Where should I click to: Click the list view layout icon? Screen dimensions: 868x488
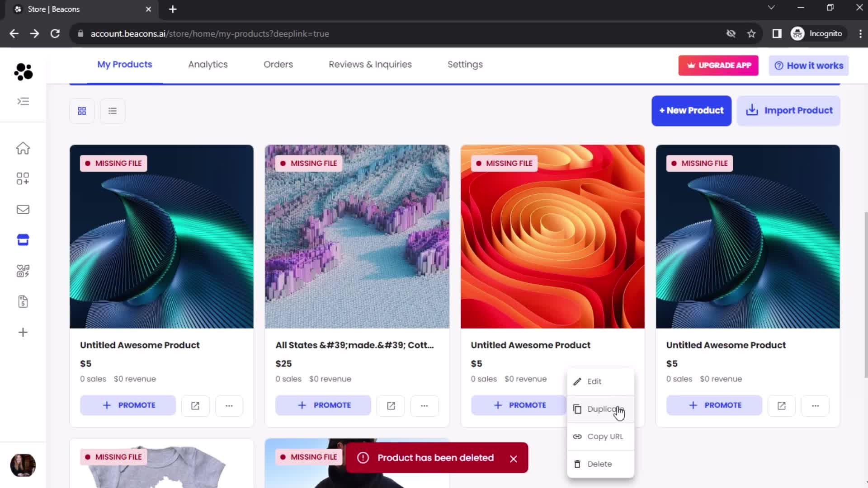click(113, 110)
